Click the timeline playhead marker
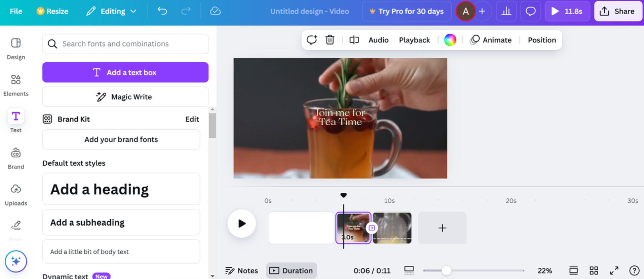The image size is (644, 279). 343,195
